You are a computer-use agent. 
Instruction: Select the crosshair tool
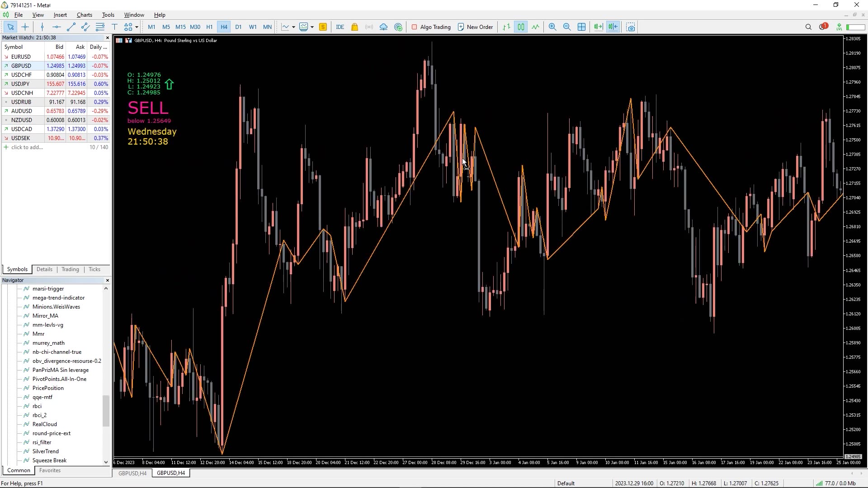pos(25,27)
